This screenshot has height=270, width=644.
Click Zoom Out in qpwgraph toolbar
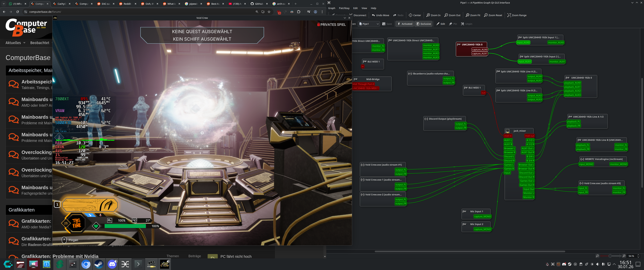(x=452, y=15)
